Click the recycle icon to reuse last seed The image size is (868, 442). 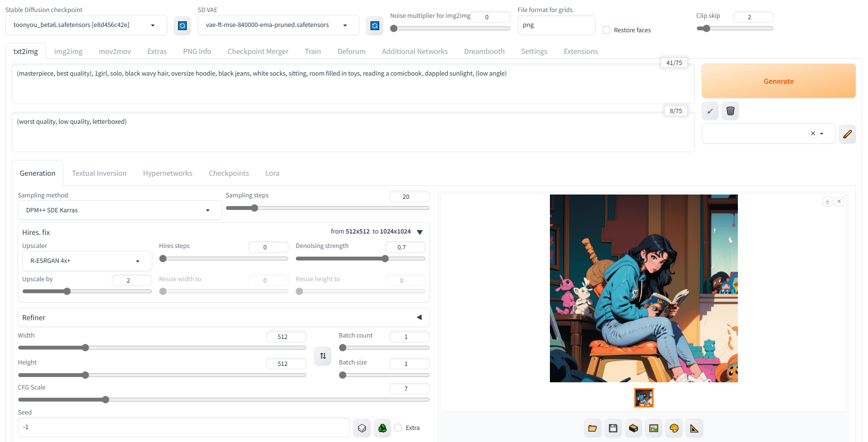coord(382,428)
